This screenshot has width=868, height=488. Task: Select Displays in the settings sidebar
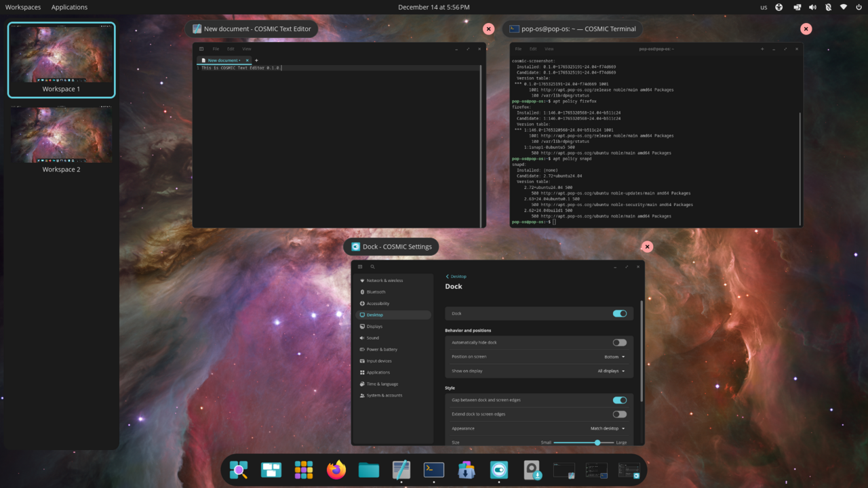tap(374, 327)
